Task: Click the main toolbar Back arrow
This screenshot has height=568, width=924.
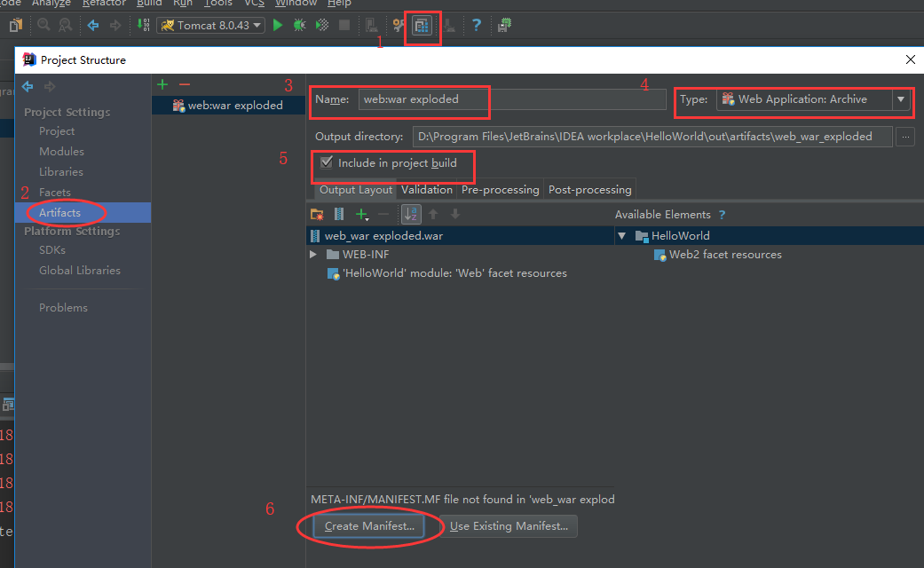Action: click(x=93, y=25)
